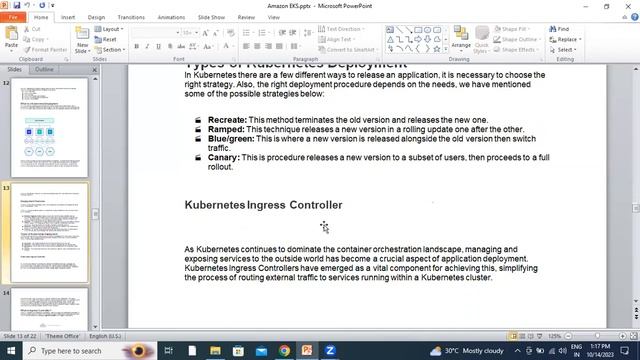Viewport: 640px width, 360px height.
Task: Switch to the Slide Show ribbon tab
Action: [211, 17]
